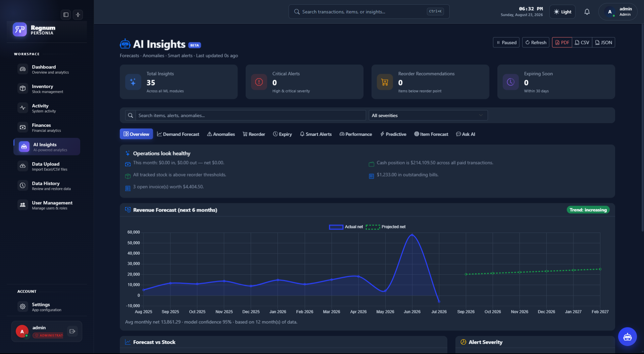Click the Search items, alerts, anomalies field
The width and height of the screenshot is (644, 354).
point(251,115)
